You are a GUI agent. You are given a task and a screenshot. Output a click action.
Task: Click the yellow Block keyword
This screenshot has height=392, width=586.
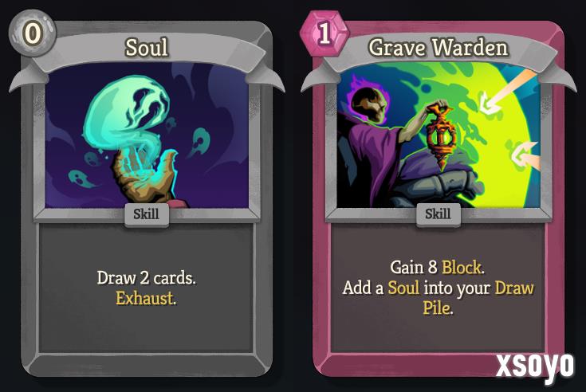point(462,267)
